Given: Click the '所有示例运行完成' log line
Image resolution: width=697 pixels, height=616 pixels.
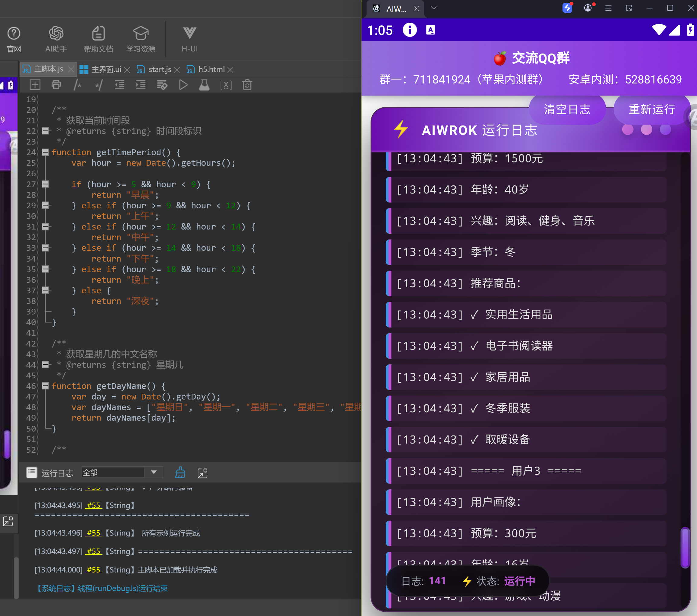Looking at the screenshot, I should pos(171,533).
